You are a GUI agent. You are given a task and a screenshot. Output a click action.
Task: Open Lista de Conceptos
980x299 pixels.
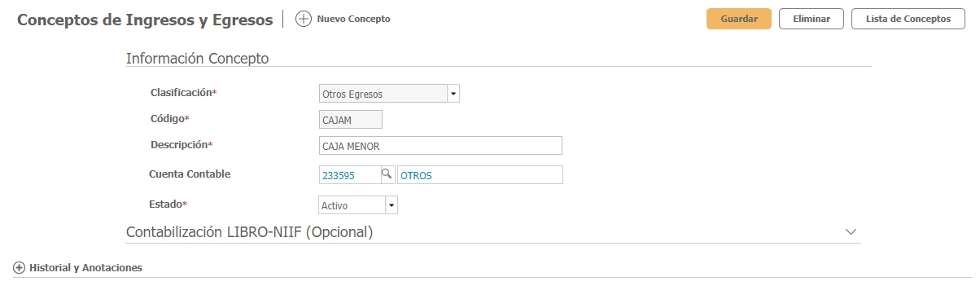[x=908, y=19]
